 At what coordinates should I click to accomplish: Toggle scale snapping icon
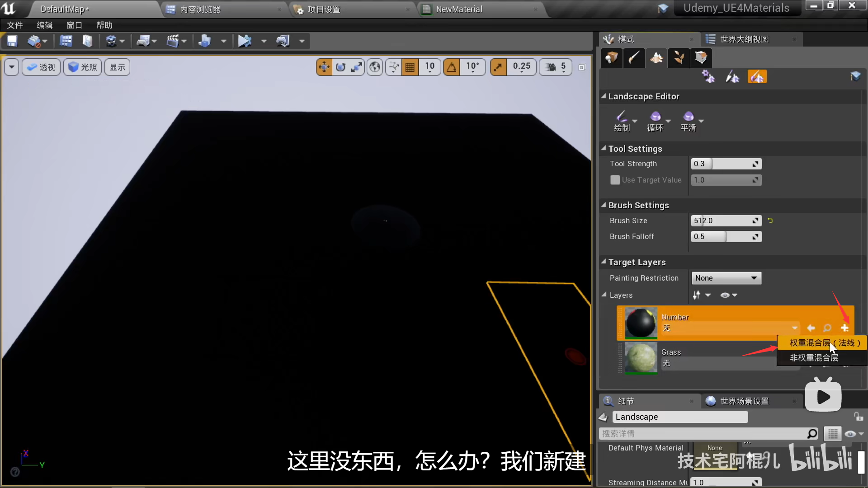[498, 67]
